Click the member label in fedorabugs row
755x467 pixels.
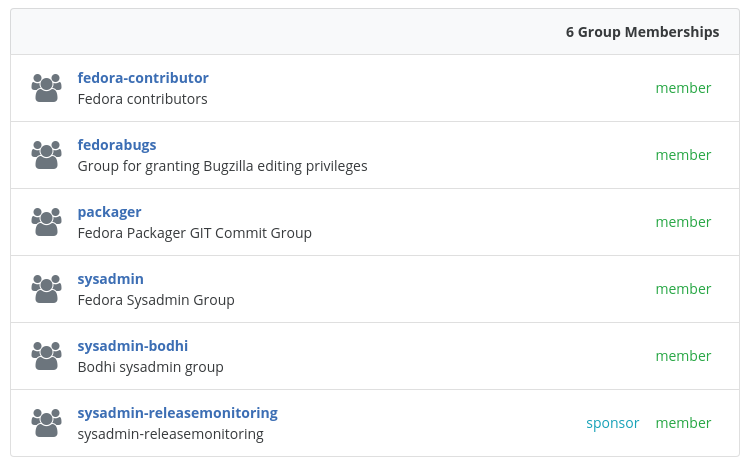683,155
